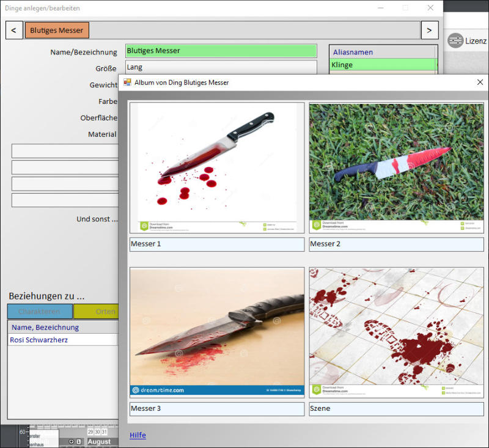Click the Lizenz settings sliders icon

click(x=455, y=41)
